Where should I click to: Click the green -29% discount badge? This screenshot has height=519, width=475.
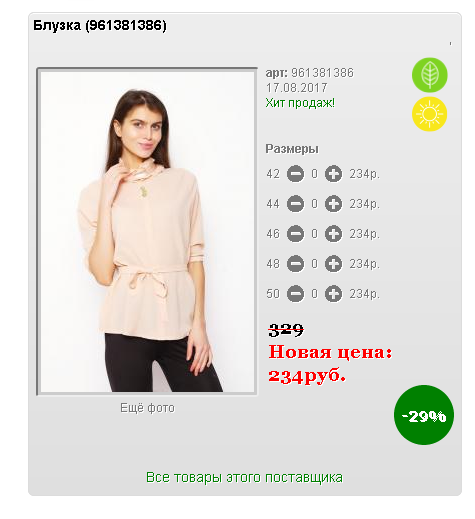coord(424,415)
